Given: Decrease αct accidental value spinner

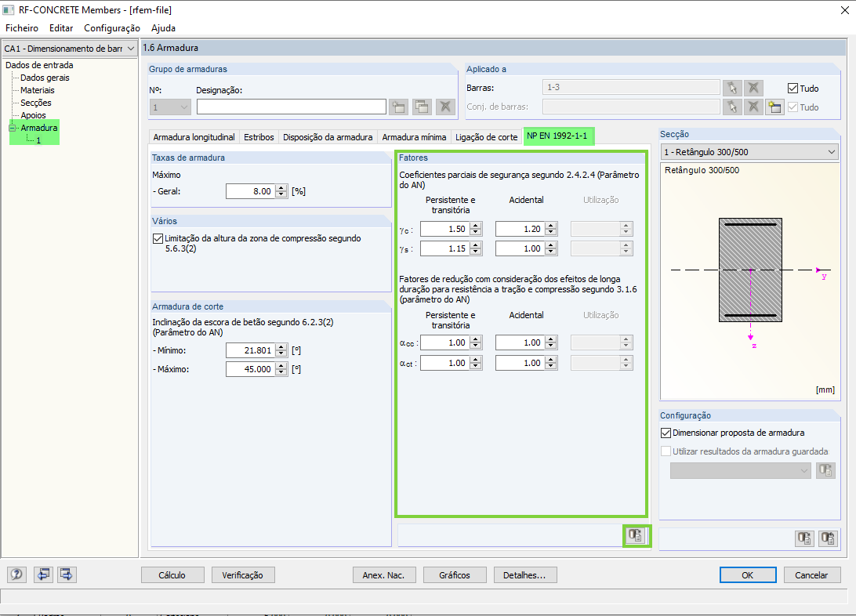Looking at the screenshot, I should pyautogui.click(x=551, y=367).
